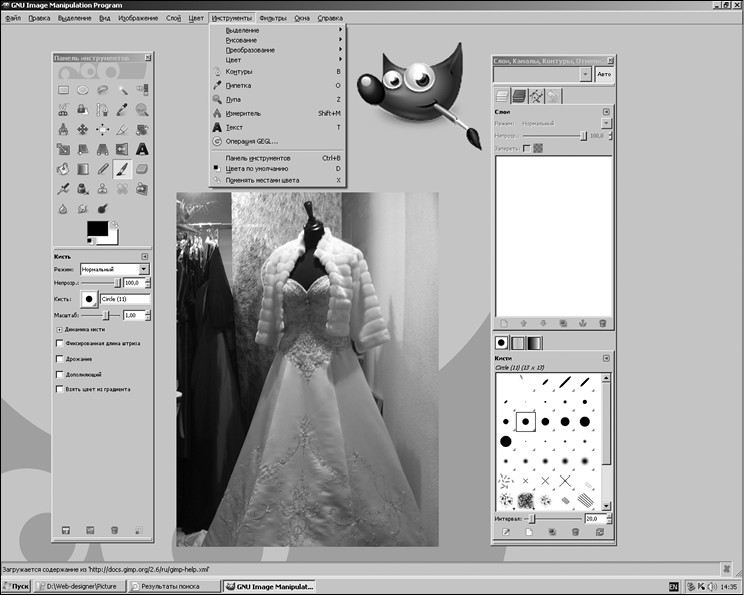Screen dimensions: 744x596
Task: Select the Zoom magnifier tool
Action: pos(142,109)
